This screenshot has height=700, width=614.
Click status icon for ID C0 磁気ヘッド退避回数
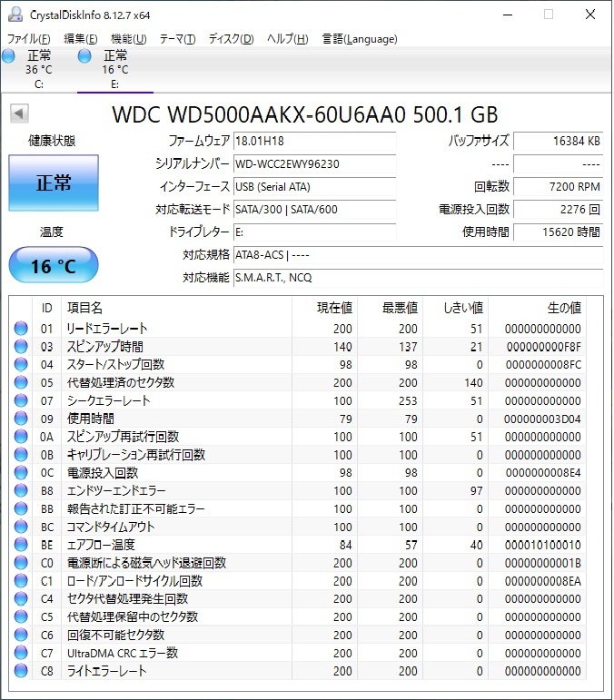pos(21,563)
